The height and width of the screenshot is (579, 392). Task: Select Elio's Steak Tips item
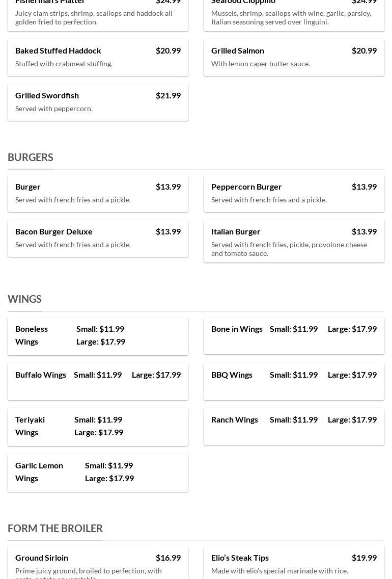click(240, 558)
